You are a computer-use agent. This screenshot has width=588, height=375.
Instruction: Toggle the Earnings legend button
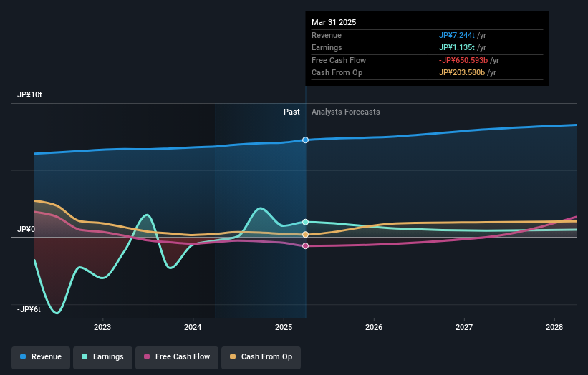102,357
